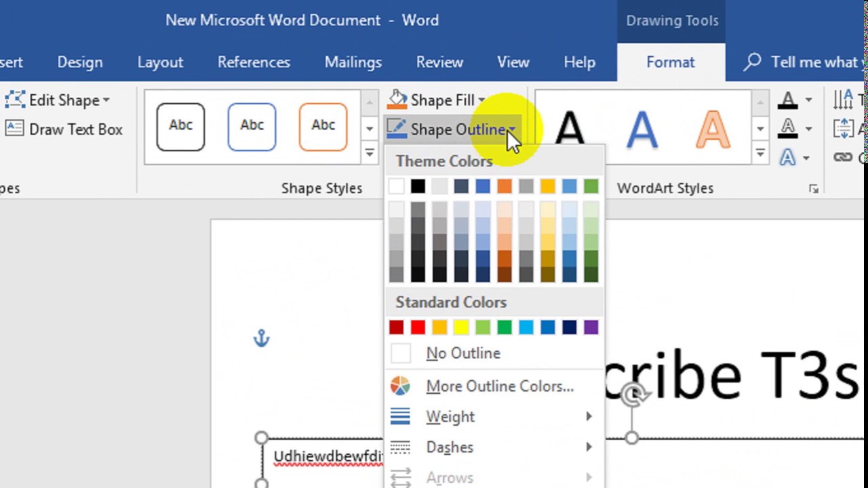Image resolution: width=868 pixels, height=488 pixels.
Task: Click the Draw Text Box option
Action: pos(75,129)
